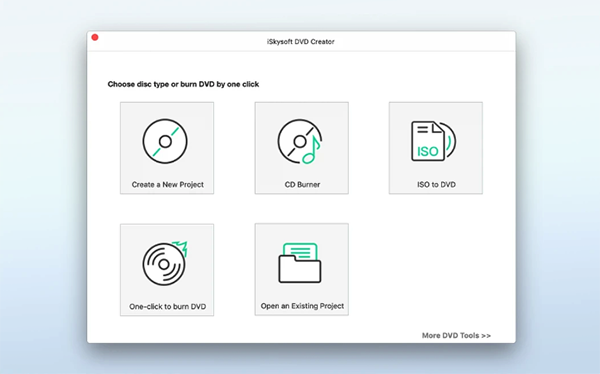This screenshot has height=374, width=600.
Task: Select the ISO to DVD file icon
Action: pyautogui.click(x=434, y=141)
